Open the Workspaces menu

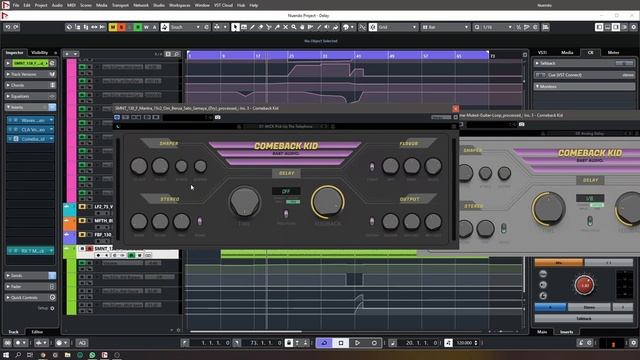pyautogui.click(x=180, y=5)
